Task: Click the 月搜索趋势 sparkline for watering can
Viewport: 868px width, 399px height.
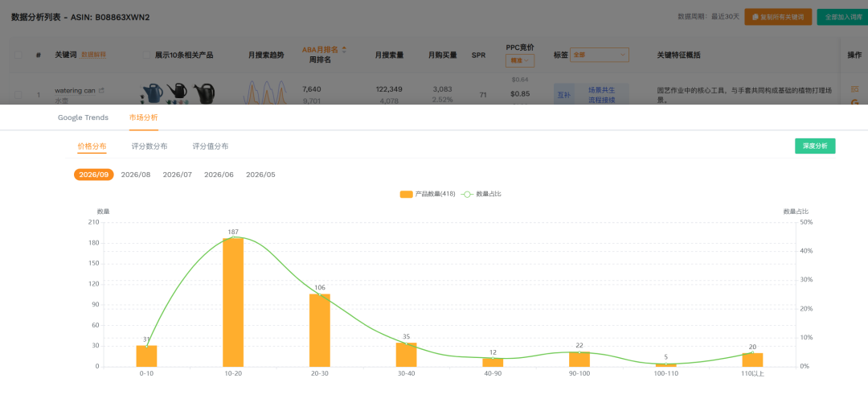Action: [264, 93]
